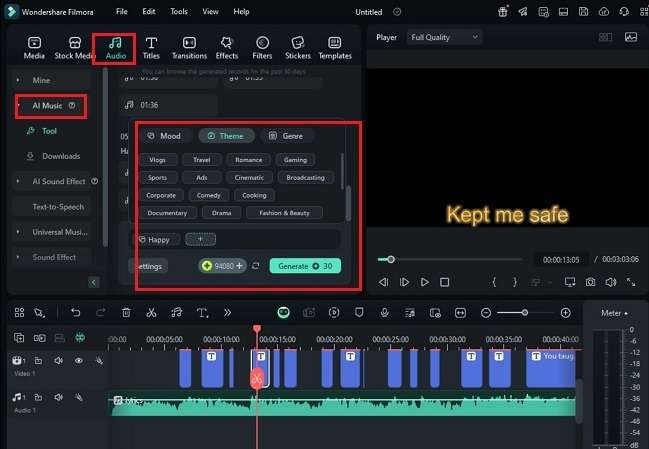Viewport: 649px width, 449px height.
Task: Expand the Sound Effect category
Action: [18, 257]
